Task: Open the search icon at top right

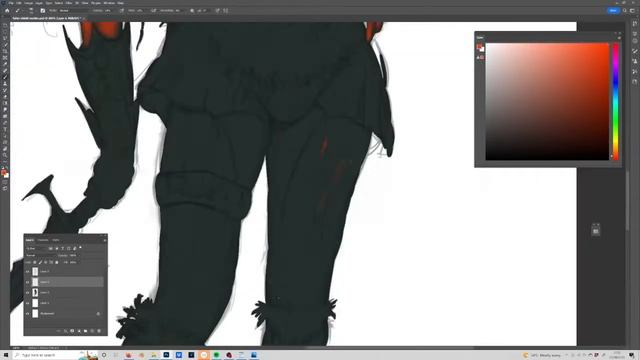Action: pyautogui.click(x=624, y=11)
